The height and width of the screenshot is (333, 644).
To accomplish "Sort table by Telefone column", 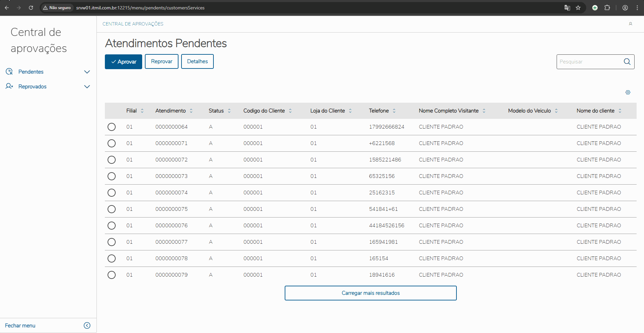I will (394, 111).
